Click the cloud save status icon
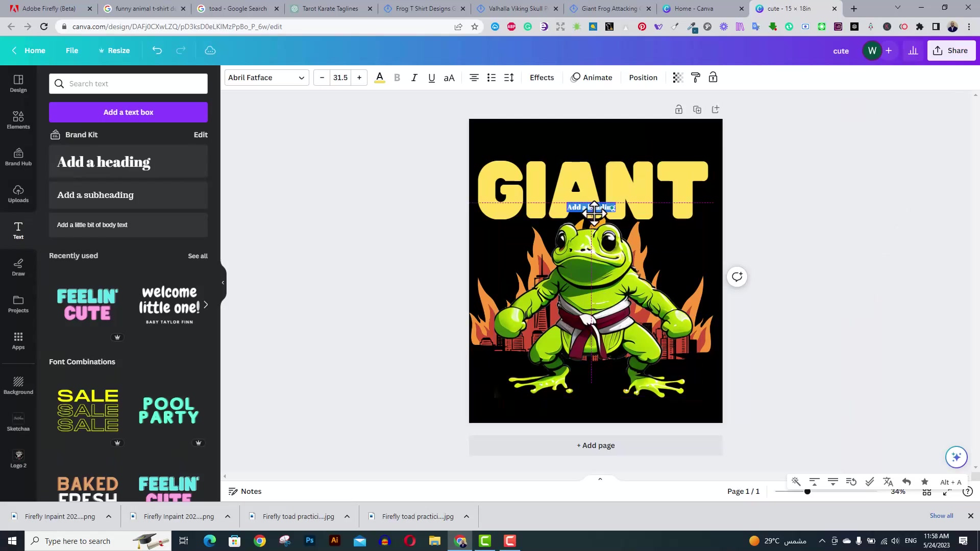This screenshot has height=551, width=980. pos(210,51)
